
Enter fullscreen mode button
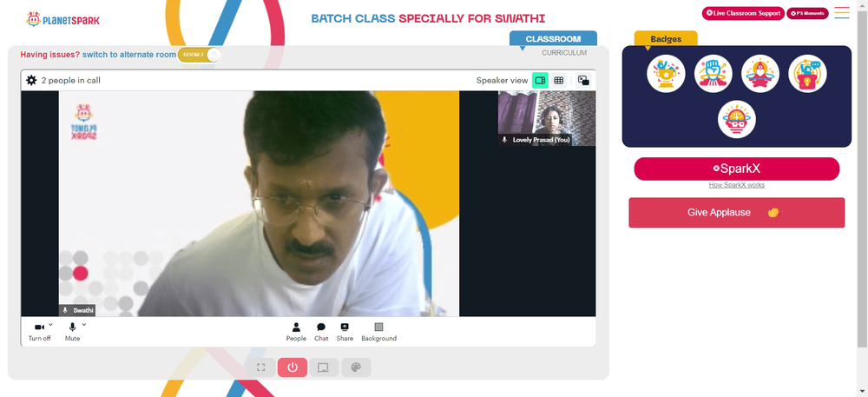pyautogui.click(x=261, y=367)
